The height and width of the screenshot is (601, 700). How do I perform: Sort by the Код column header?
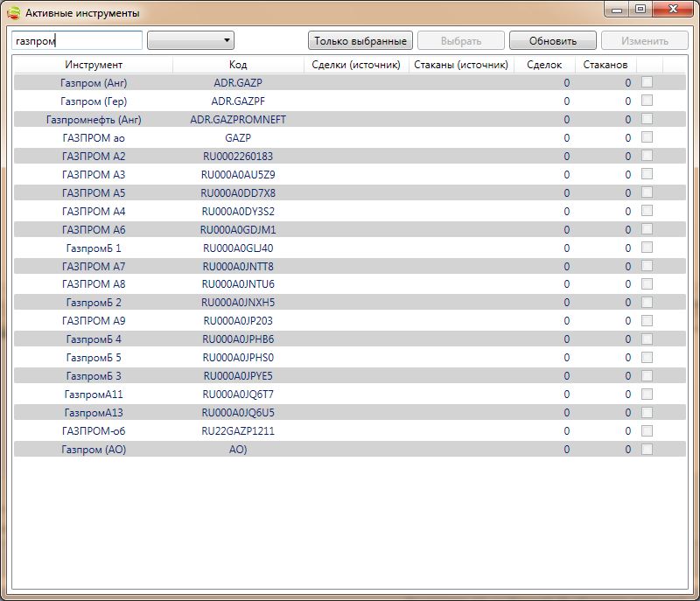click(x=238, y=65)
